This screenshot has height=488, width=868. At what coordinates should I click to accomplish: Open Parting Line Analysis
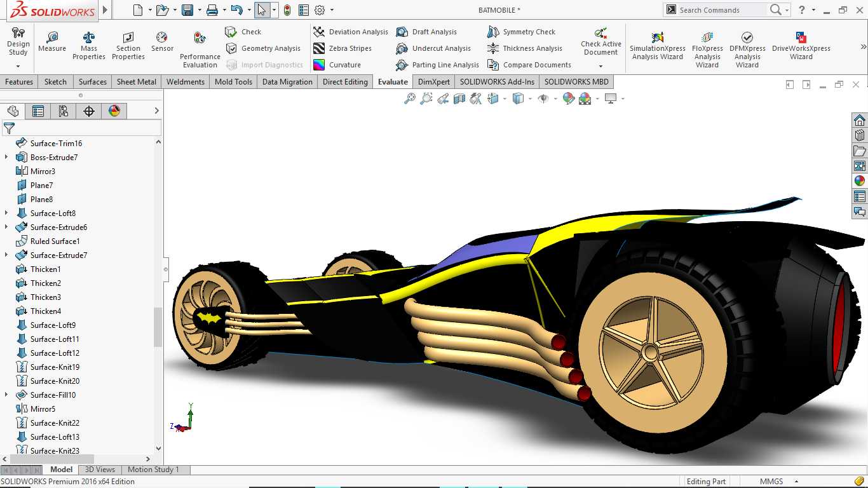click(x=437, y=65)
